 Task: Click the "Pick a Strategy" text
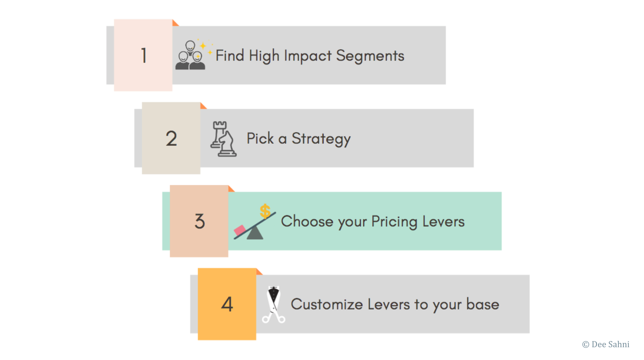click(x=298, y=139)
